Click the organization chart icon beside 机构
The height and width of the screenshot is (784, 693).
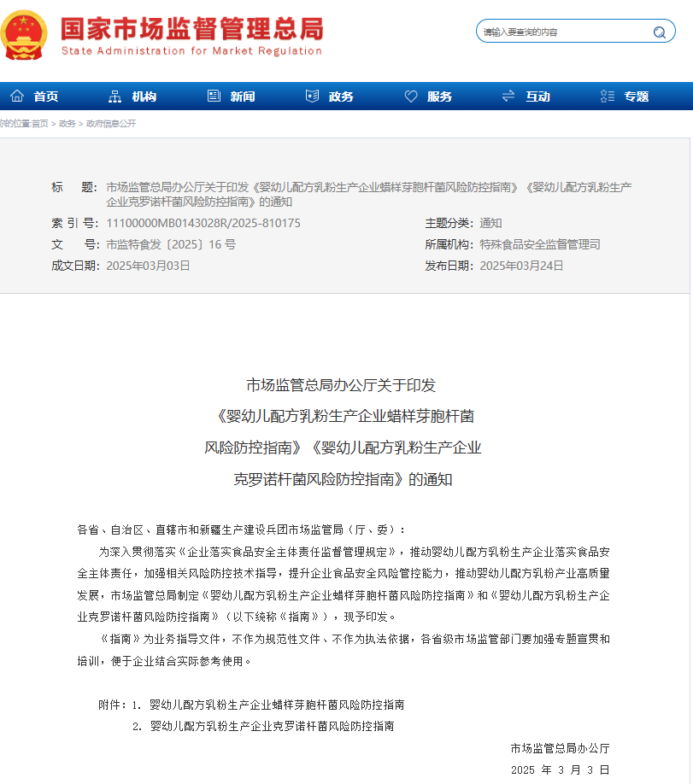115,96
